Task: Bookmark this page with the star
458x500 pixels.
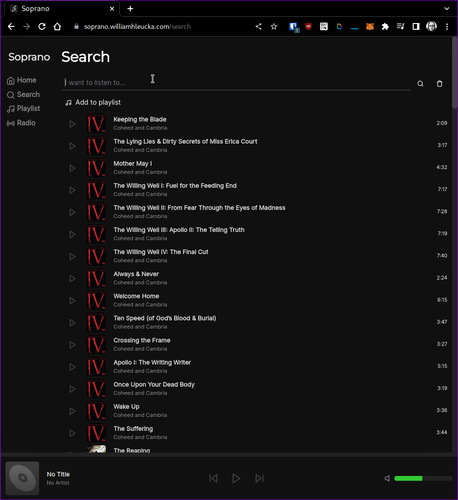Action: pyautogui.click(x=274, y=27)
